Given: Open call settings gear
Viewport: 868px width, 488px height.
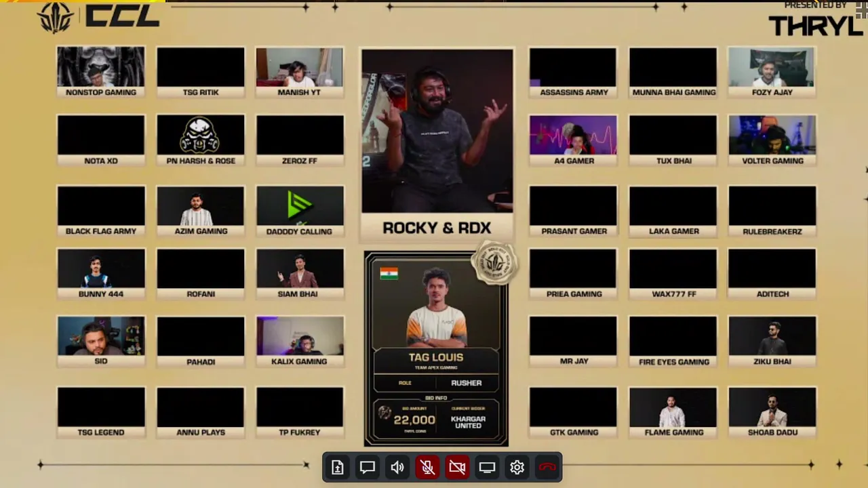Looking at the screenshot, I should tap(517, 467).
